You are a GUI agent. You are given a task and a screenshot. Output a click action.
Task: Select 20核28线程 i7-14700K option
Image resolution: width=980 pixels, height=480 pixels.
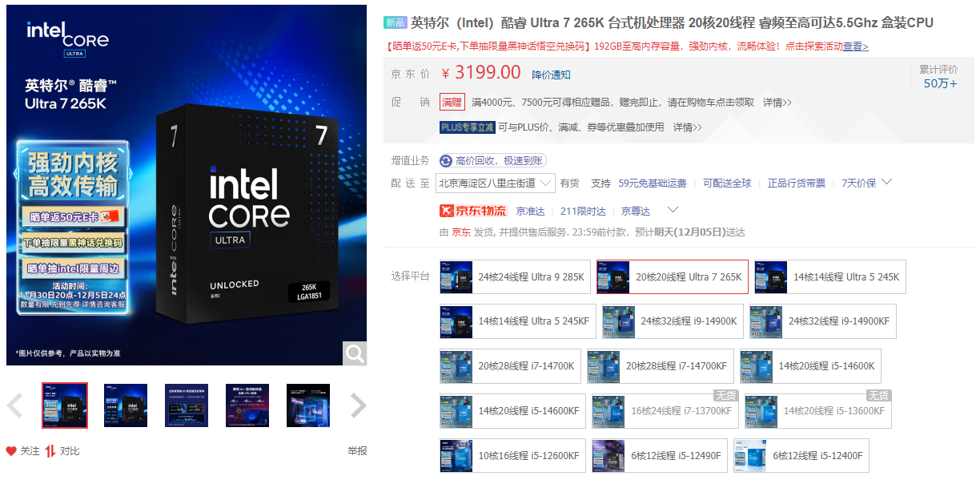[510, 366]
